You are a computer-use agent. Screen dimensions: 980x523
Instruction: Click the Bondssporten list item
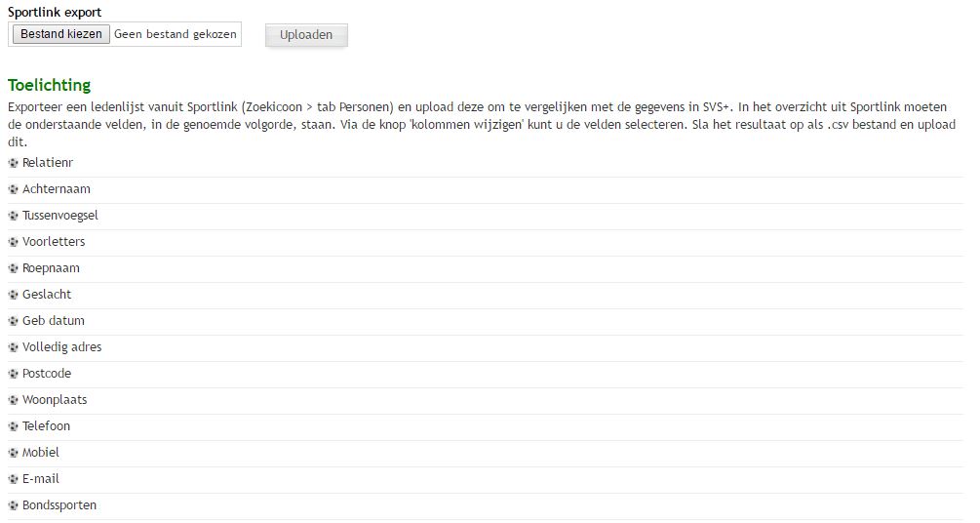[x=59, y=505]
